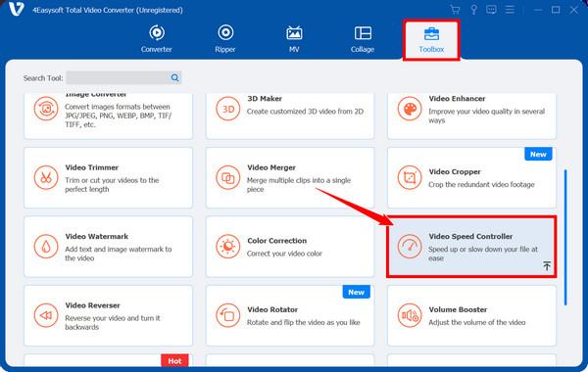Screen dimensions: 588x372
Task: Click the Video Rotator icon
Action: pos(227,315)
